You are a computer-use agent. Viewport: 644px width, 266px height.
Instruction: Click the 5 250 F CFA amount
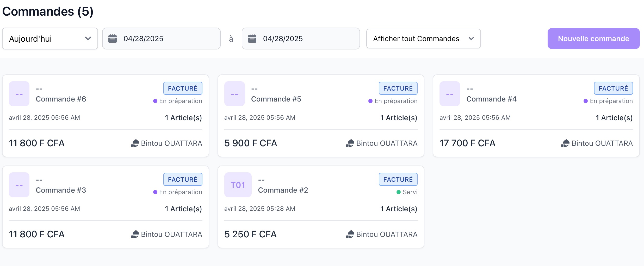tap(250, 234)
